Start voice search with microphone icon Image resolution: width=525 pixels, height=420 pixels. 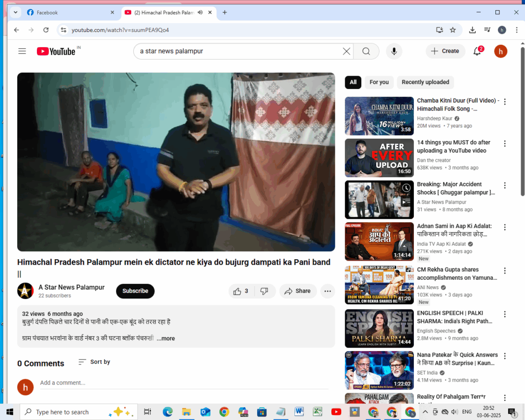pos(394,51)
